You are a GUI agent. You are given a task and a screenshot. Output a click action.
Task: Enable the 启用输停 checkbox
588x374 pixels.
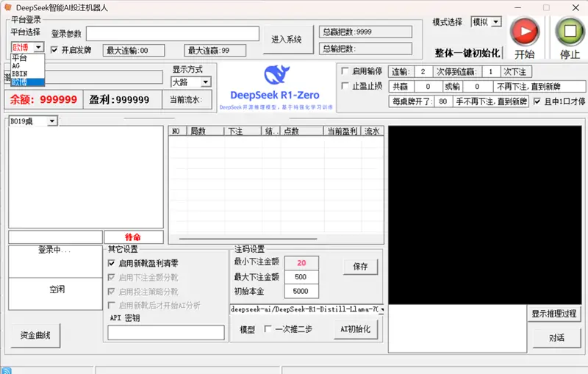(x=346, y=71)
